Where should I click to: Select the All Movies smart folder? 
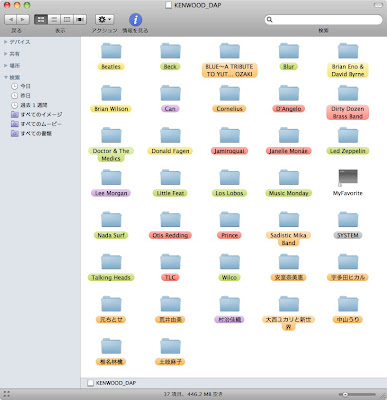pos(36,124)
